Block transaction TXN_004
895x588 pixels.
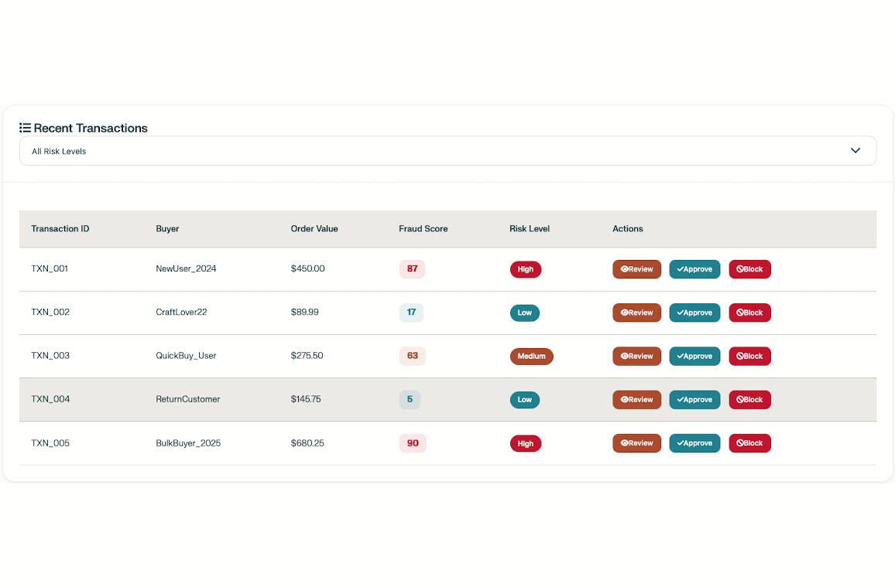[x=749, y=400]
